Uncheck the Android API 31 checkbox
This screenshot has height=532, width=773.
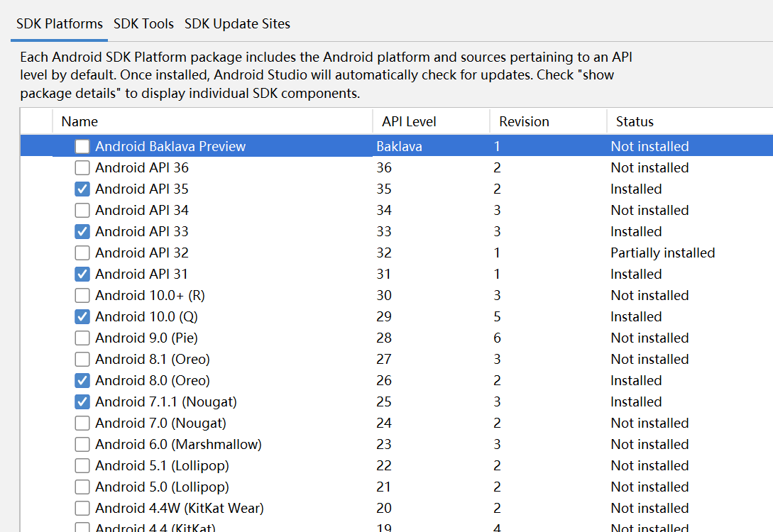click(82, 274)
